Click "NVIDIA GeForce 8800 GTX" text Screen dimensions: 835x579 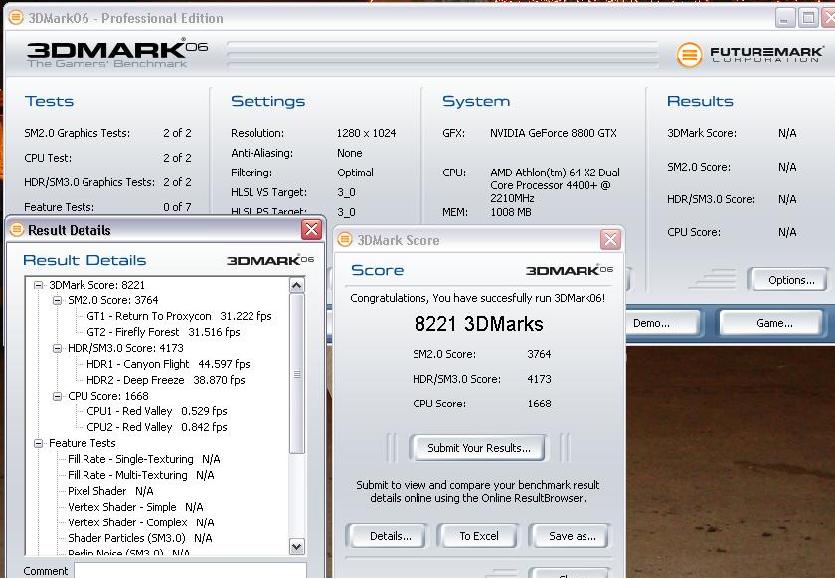(553, 133)
